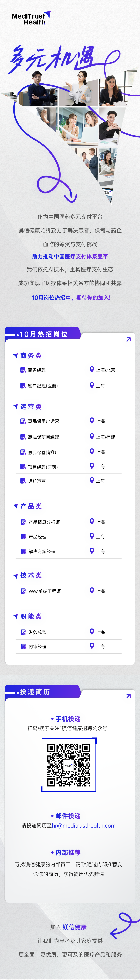Click document icon beside 产品精算分析师

point(23,522)
